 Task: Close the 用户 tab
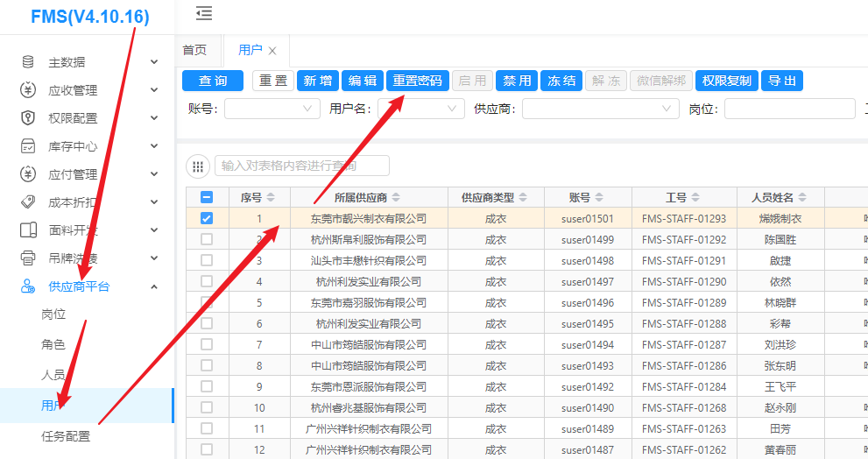point(272,51)
